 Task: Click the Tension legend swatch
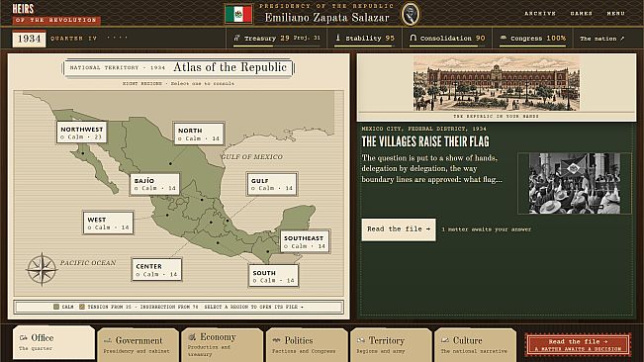[x=82, y=307]
